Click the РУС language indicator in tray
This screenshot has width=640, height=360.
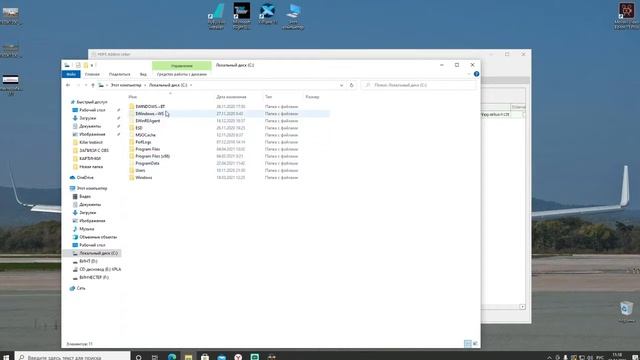tap(600, 358)
